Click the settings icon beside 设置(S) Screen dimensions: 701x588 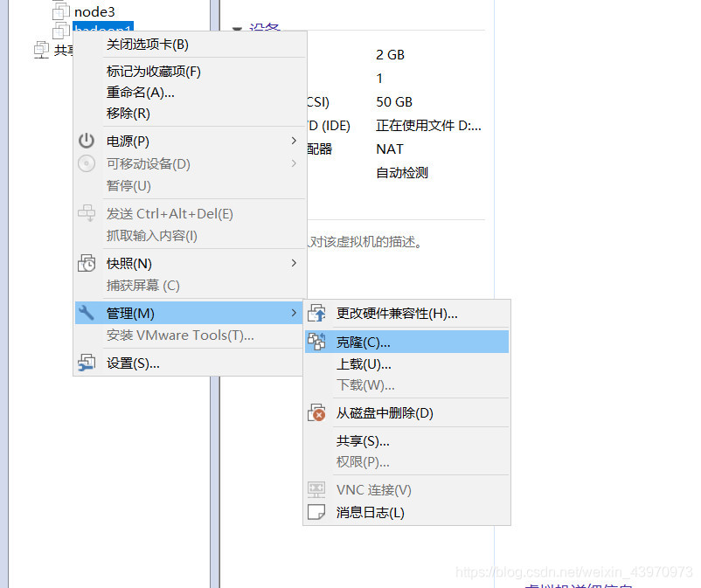(x=87, y=363)
